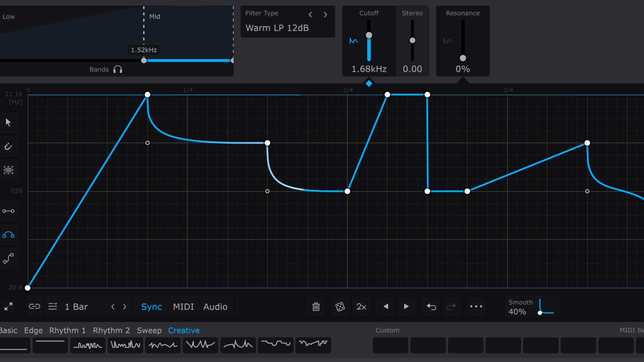Choose the line segment tool

(8, 211)
